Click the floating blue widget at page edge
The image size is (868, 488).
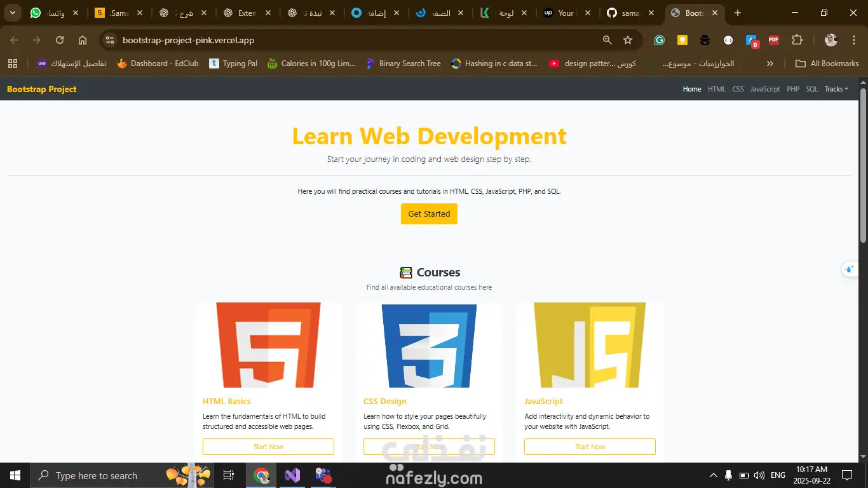(850, 269)
